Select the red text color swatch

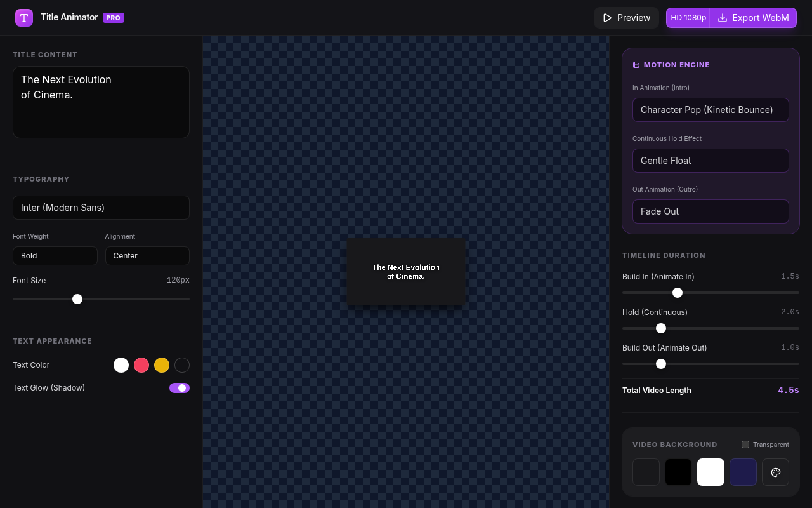pos(141,365)
